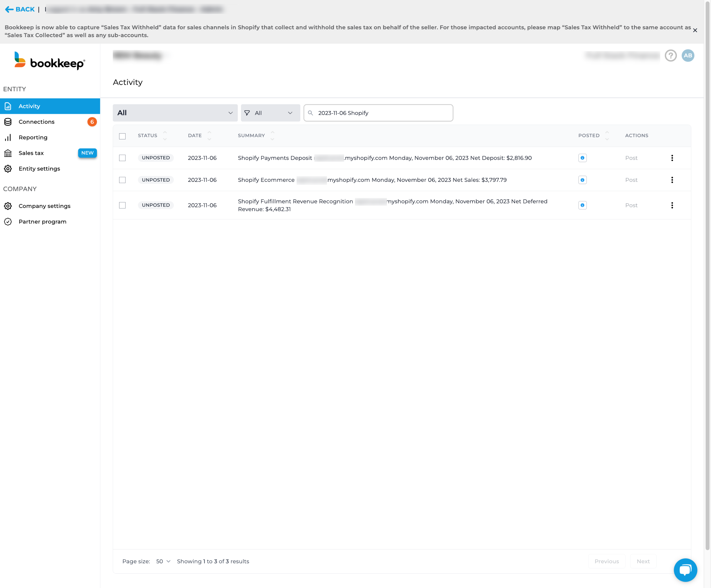711x588 pixels.
Task: Dismiss the Sales Tax Withheld banner
Action: tap(695, 31)
